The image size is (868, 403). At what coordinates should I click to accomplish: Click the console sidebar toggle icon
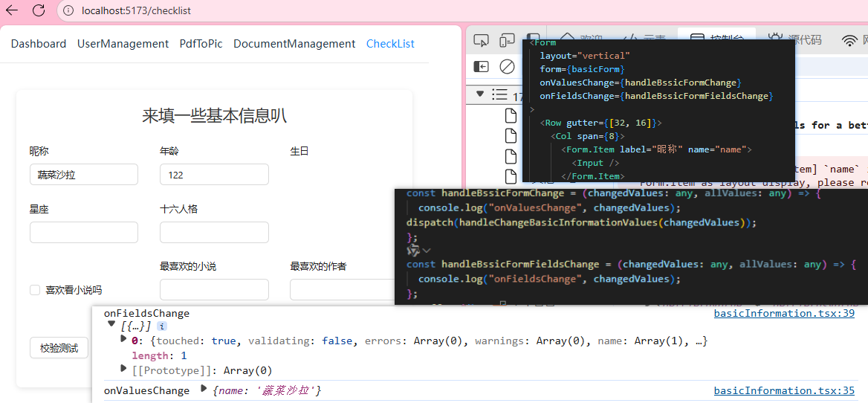pyautogui.click(x=481, y=67)
